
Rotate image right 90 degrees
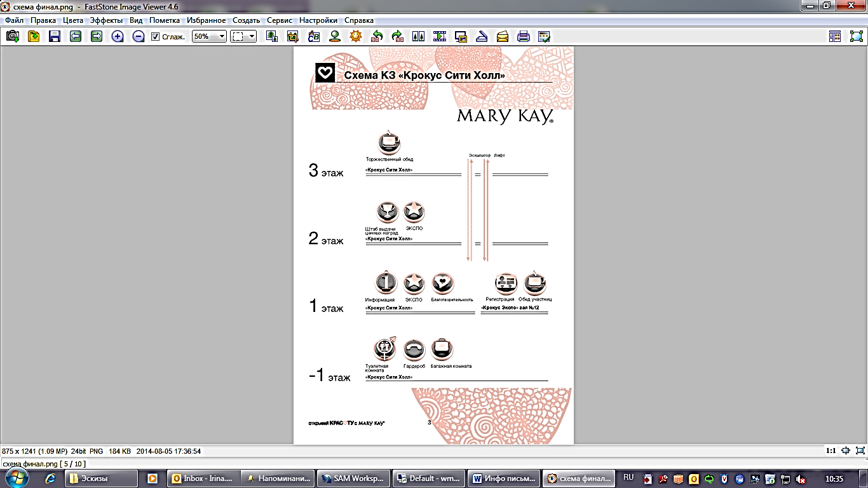[398, 37]
